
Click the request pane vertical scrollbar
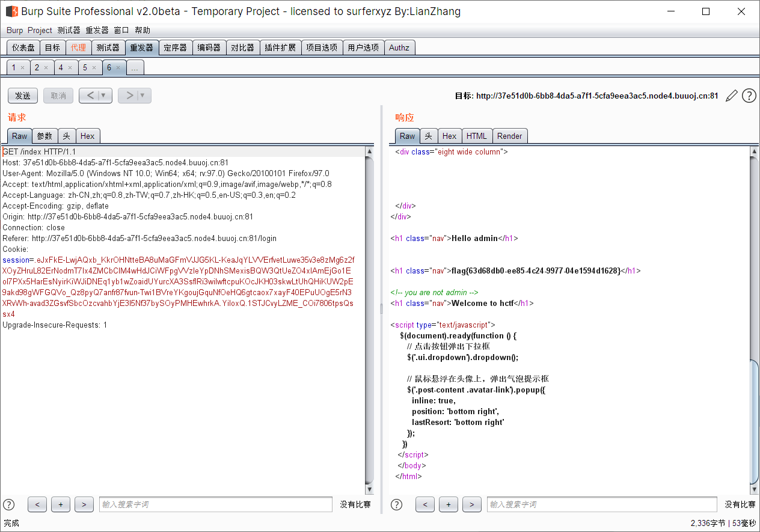tap(369, 320)
